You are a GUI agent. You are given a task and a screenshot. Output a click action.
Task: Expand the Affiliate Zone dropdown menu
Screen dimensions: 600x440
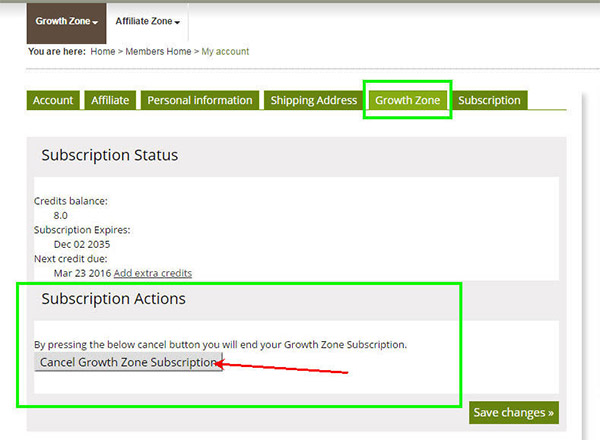click(x=148, y=21)
